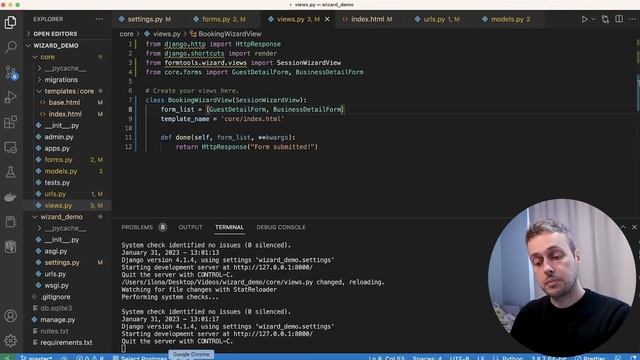Open core urls.py in explorer
Viewport: 640px width, 360px height.
point(55,194)
